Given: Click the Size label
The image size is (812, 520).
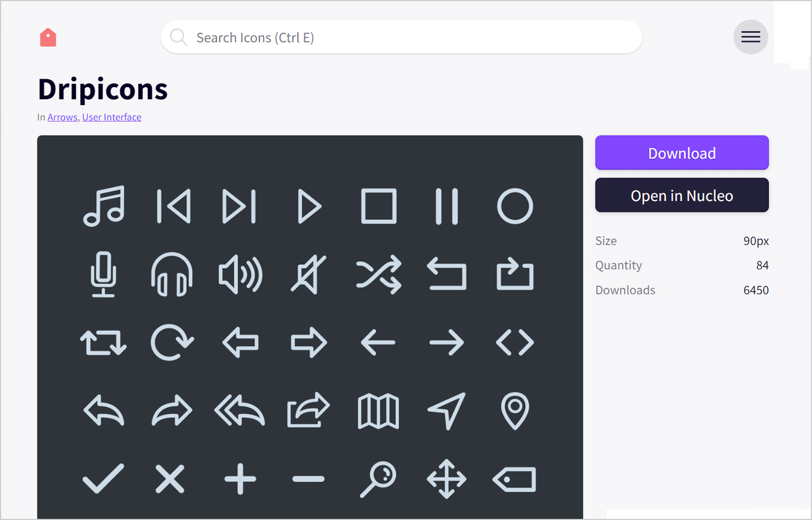Looking at the screenshot, I should point(606,241).
